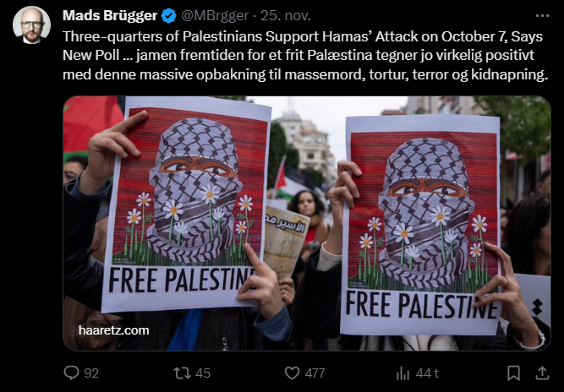
Task: View analytics via the bar chart icon
Action: click(402, 373)
